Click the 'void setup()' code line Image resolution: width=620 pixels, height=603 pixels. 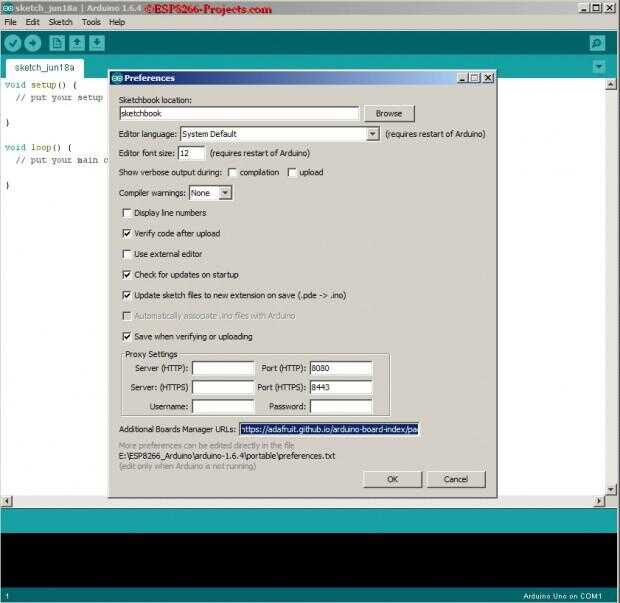pyautogui.click(x=41, y=85)
